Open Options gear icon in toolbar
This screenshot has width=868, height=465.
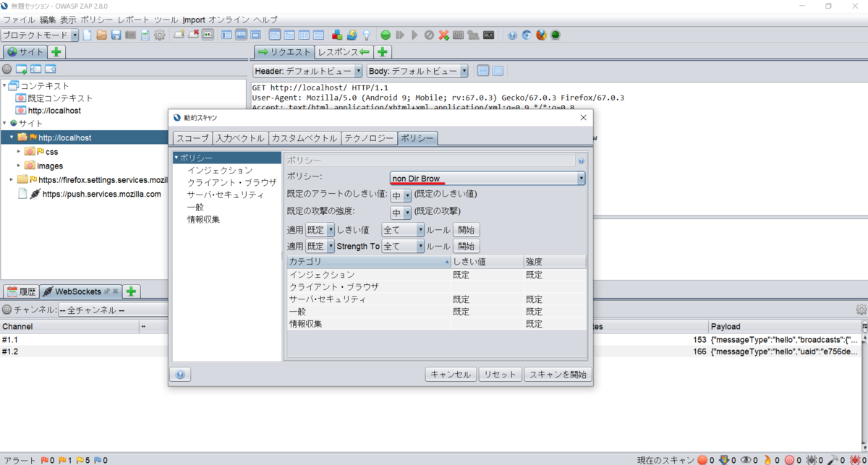(x=159, y=35)
